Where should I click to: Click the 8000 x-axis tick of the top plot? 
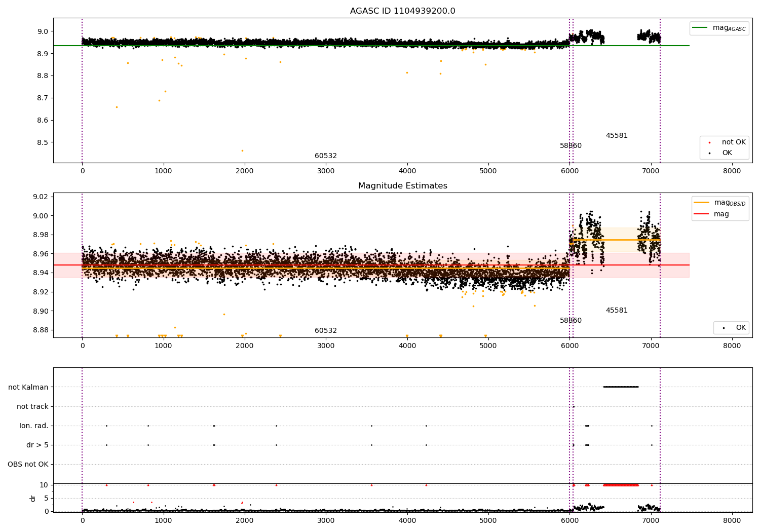732,171
